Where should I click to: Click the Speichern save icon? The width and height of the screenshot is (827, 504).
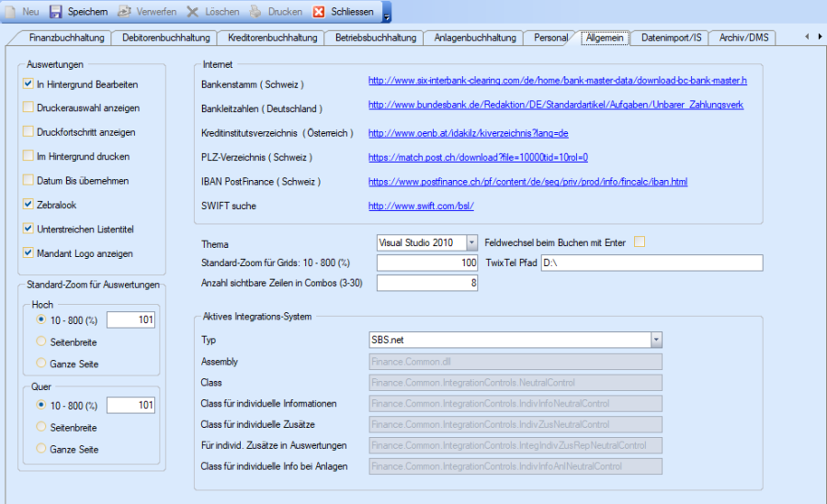(55, 12)
